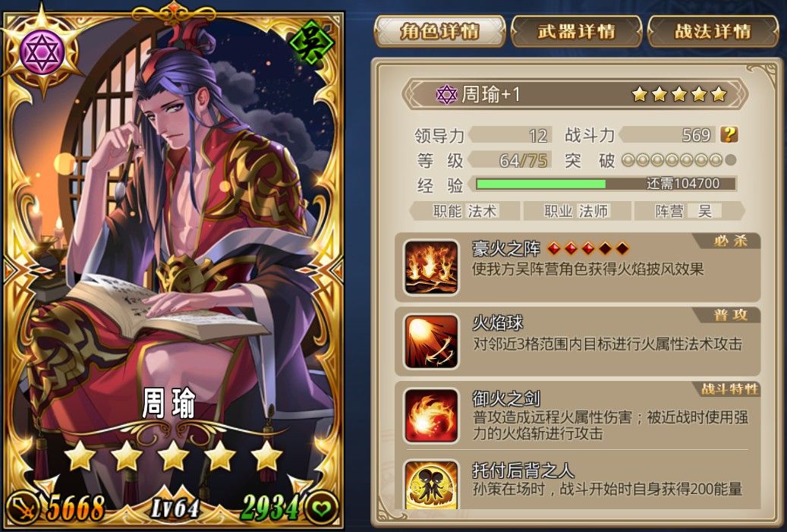Click the purple hexagram emblem on card

click(42, 52)
